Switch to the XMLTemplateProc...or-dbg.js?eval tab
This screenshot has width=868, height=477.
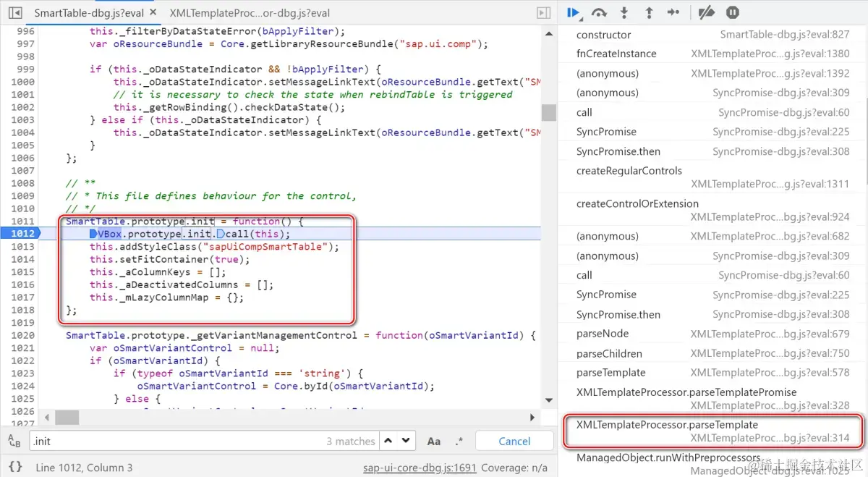[x=250, y=12]
